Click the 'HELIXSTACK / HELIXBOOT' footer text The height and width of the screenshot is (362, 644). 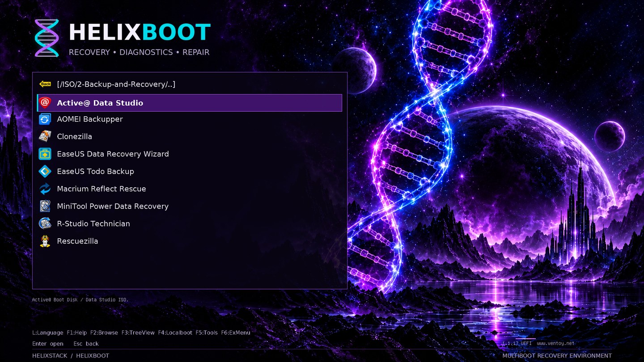pyautogui.click(x=71, y=356)
